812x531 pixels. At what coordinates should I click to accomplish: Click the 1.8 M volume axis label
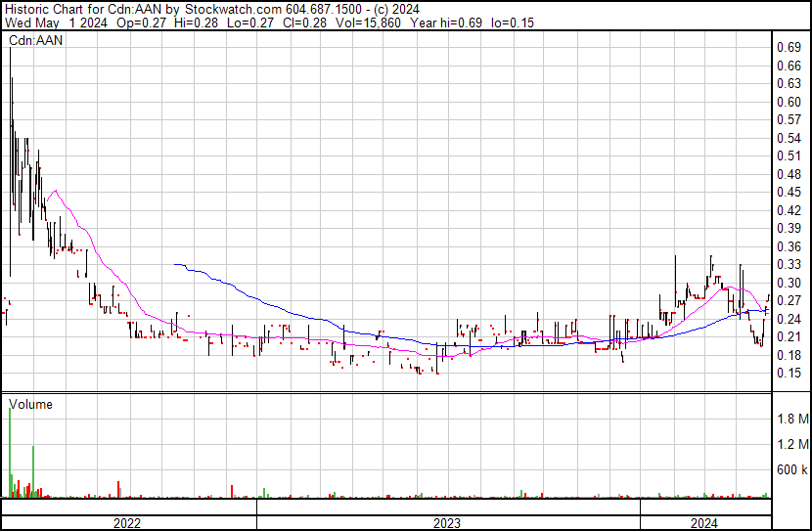791,420
